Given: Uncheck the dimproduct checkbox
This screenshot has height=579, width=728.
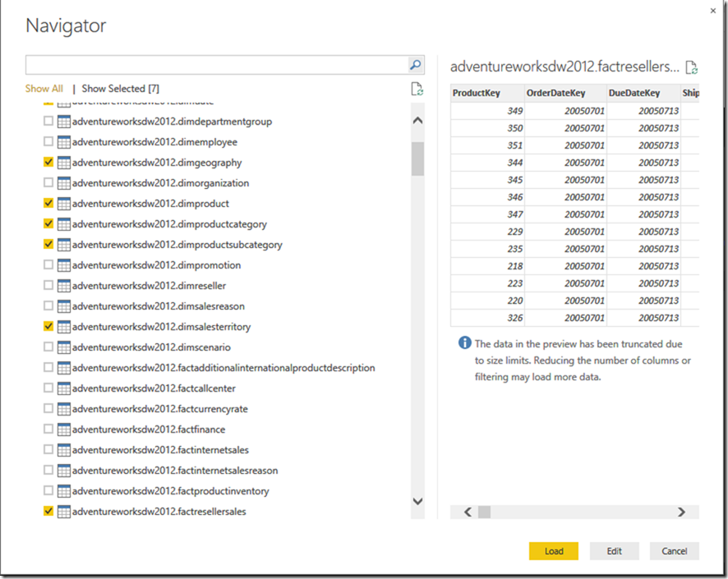Looking at the screenshot, I should tap(48, 203).
